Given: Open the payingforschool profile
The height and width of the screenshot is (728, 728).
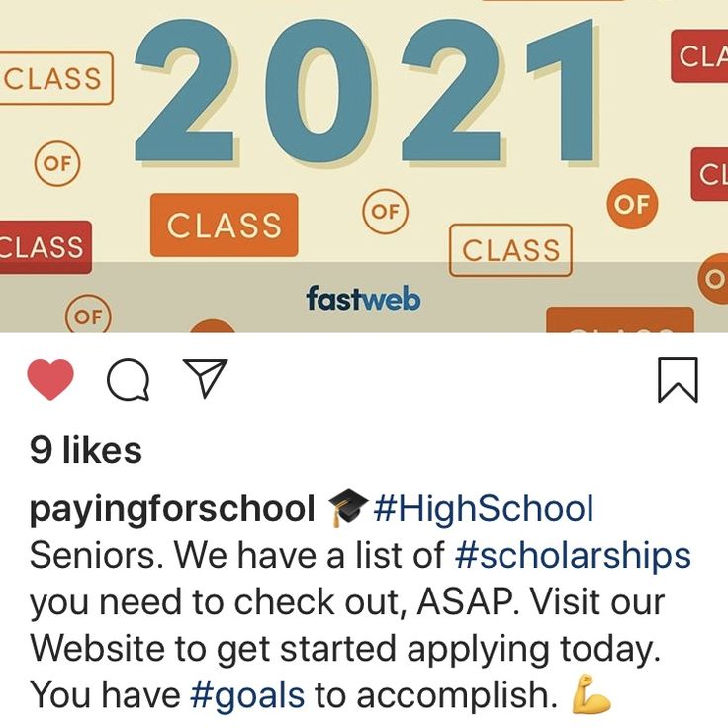Looking at the screenshot, I should [x=172, y=508].
